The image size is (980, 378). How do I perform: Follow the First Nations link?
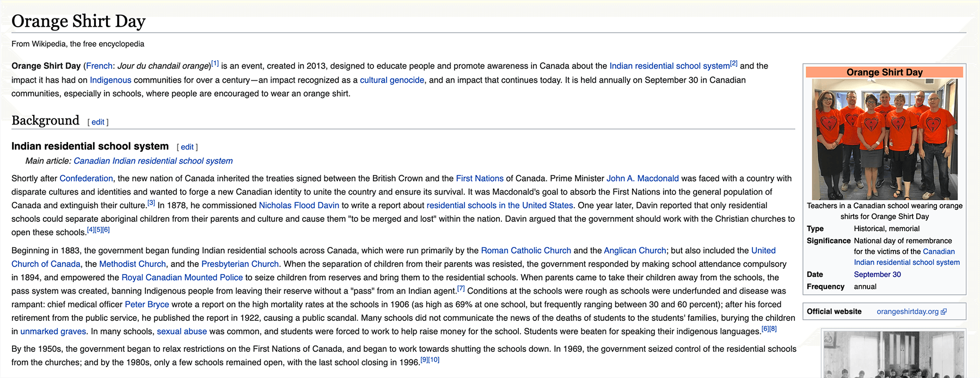point(480,178)
